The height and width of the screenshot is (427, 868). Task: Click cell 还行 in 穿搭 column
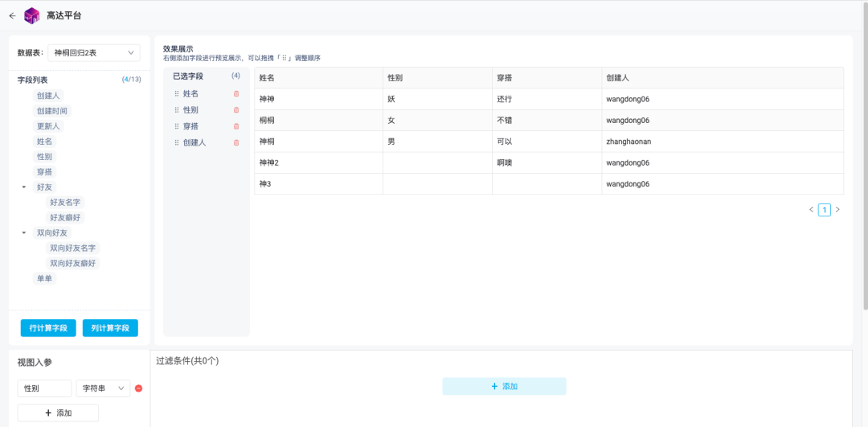547,99
